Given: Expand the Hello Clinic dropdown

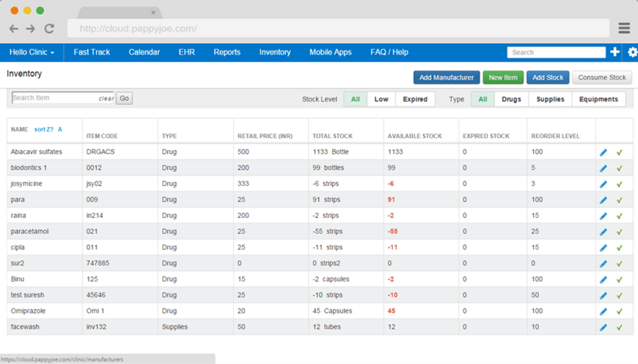Looking at the screenshot, I should point(32,52).
